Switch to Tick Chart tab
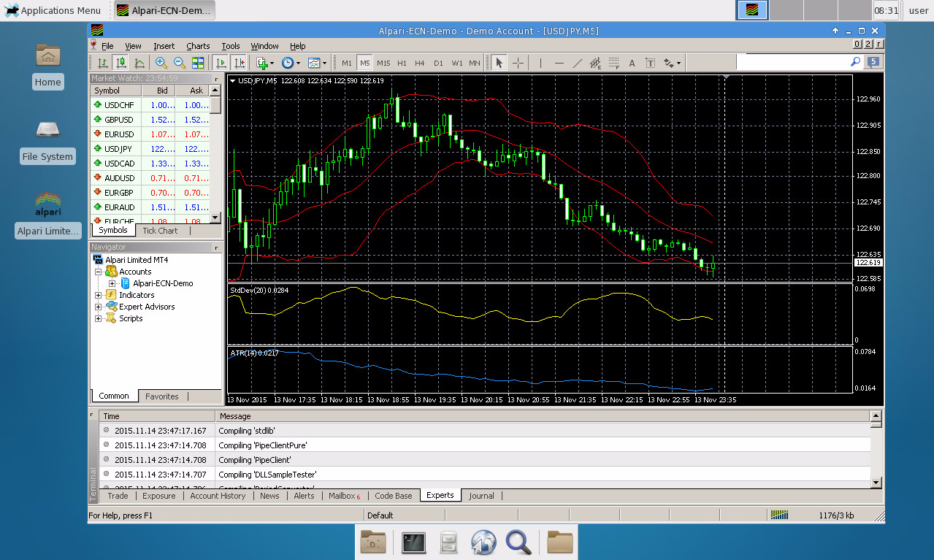The width and height of the screenshot is (934, 560). click(x=160, y=231)
